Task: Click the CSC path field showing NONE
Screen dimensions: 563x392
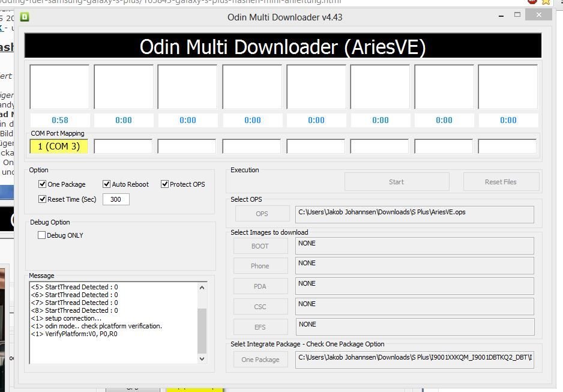Action: 414,307
